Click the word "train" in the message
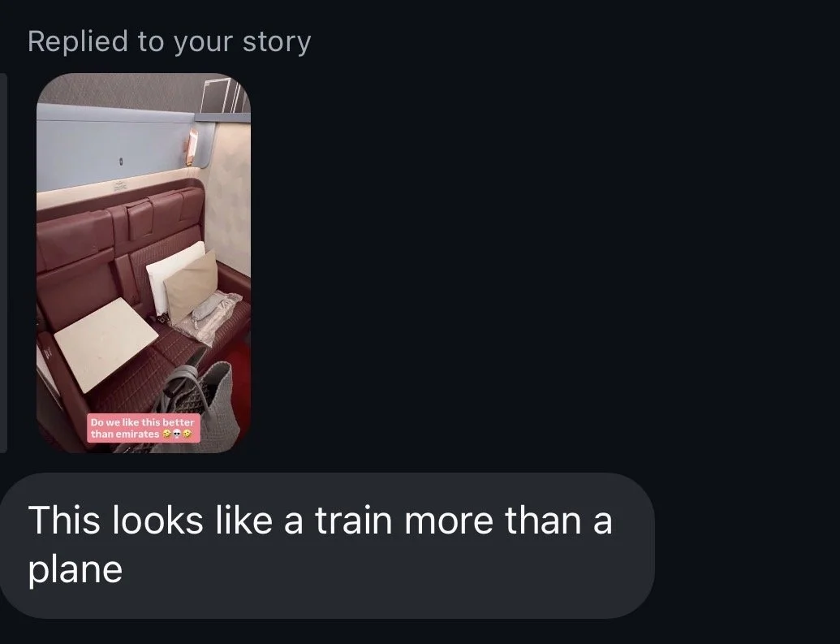The height and width of the screenshot is (644, 840). click(354, 520)
